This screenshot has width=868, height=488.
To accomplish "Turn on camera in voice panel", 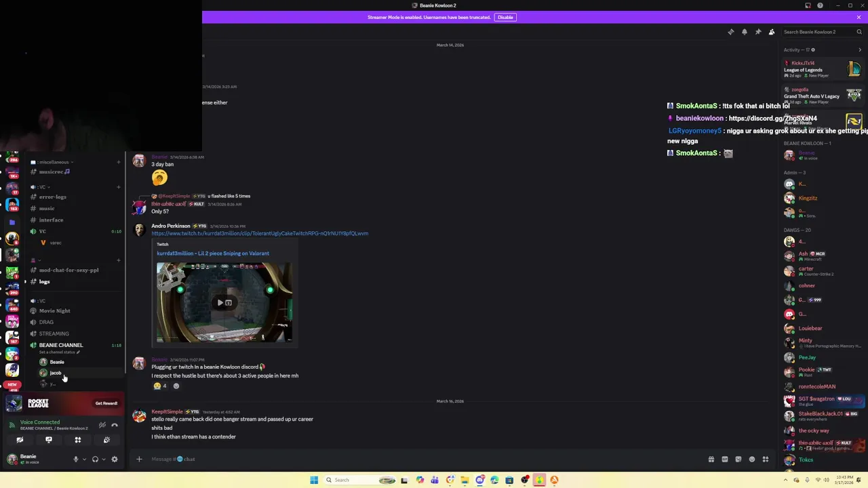I will click(20, 440).
